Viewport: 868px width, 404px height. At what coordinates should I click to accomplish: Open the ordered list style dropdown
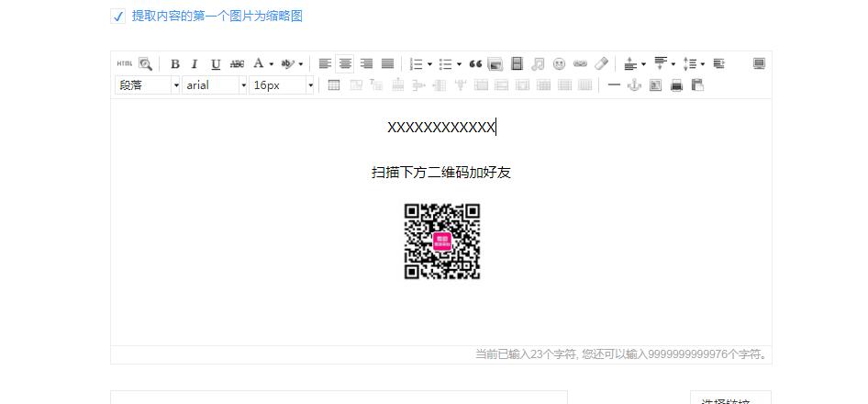coord(429,64)
